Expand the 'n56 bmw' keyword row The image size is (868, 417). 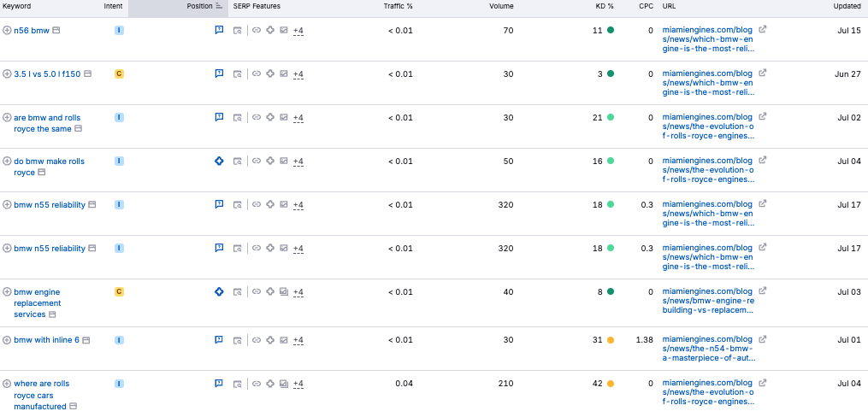tap(7, 31)
